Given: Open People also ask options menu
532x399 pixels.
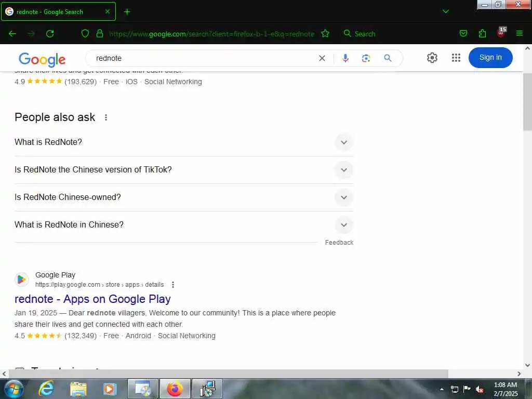Looking at the screenshot, I should 106,117.
